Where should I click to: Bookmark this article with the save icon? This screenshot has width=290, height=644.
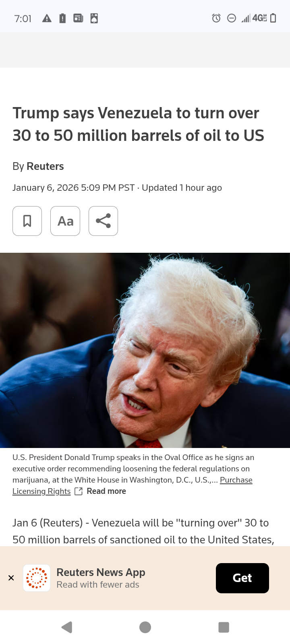[27, 221]
